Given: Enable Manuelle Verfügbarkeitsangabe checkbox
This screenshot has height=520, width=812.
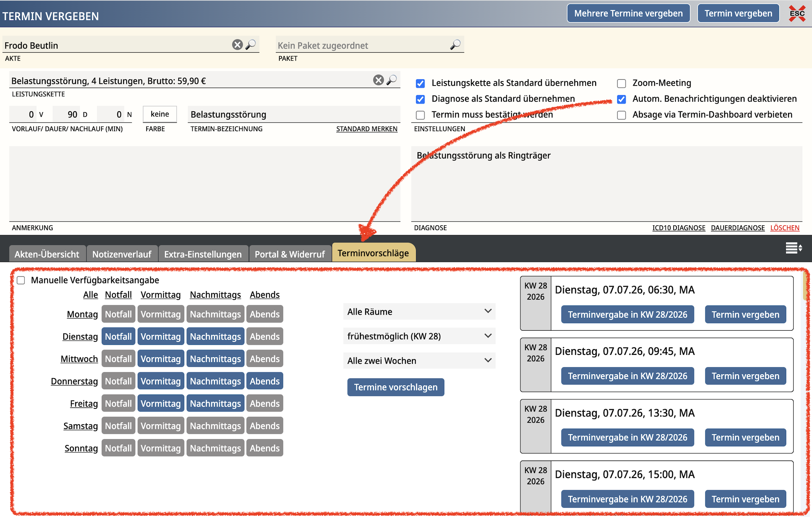Looking at the screenshot, I should (x=21, y=280).
